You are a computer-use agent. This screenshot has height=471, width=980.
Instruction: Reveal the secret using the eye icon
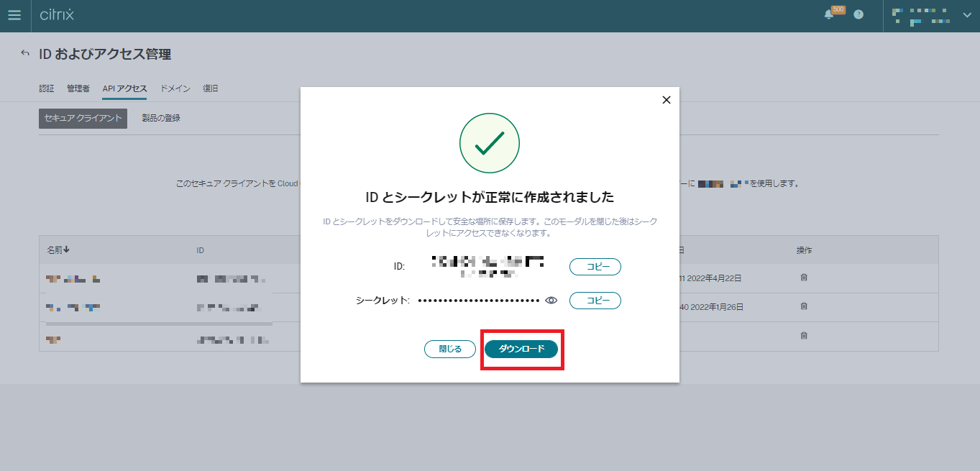point(551,301)
